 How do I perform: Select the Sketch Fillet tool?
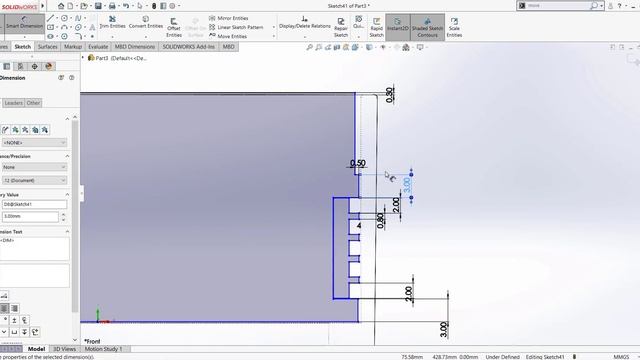[x=78, y=36]
